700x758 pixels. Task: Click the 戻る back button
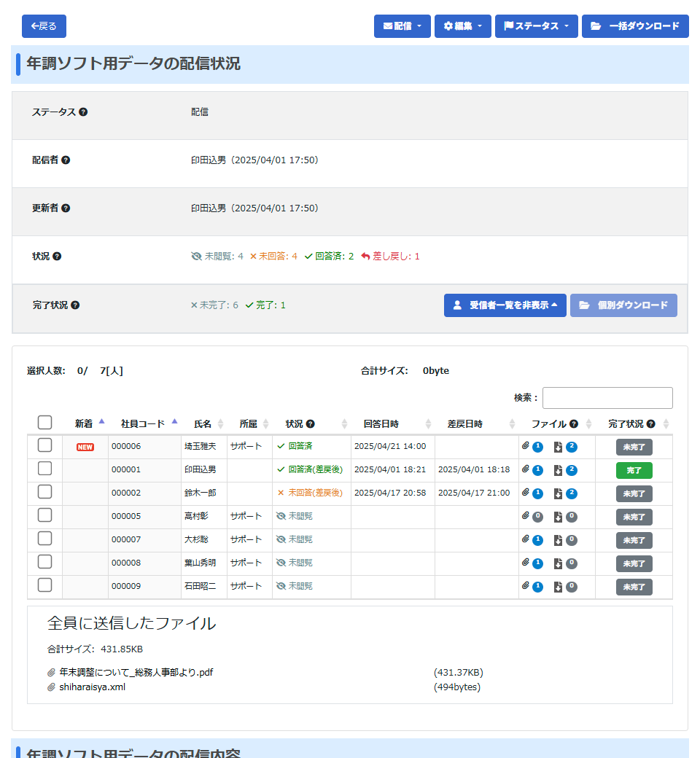click(x=44, y=26)
